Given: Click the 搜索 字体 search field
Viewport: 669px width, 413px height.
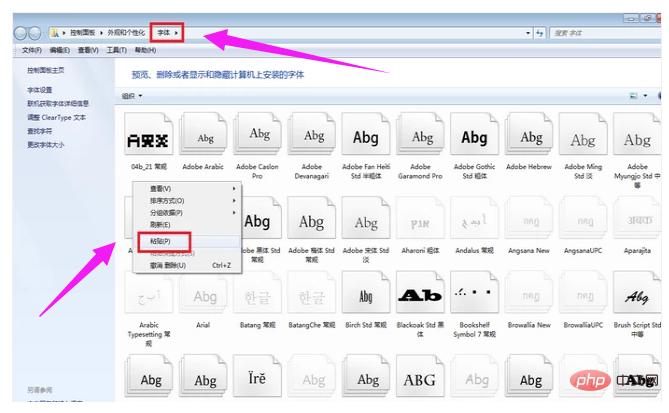Looking at the screenshot, I should 606,33.
